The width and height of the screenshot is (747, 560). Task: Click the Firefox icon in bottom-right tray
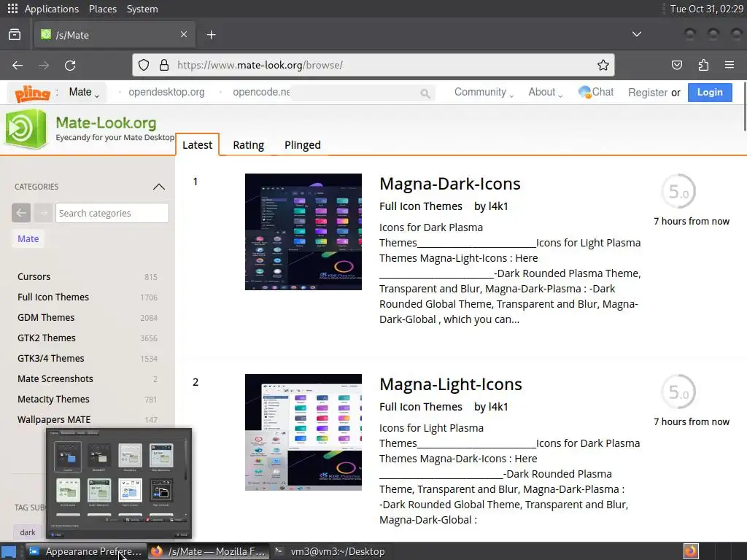[691, 551]
